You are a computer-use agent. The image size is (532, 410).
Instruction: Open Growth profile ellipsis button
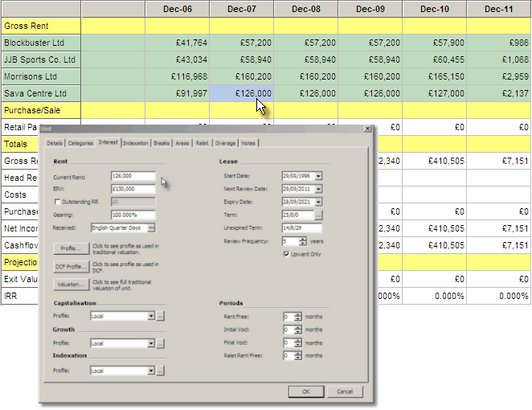point(160,343)
